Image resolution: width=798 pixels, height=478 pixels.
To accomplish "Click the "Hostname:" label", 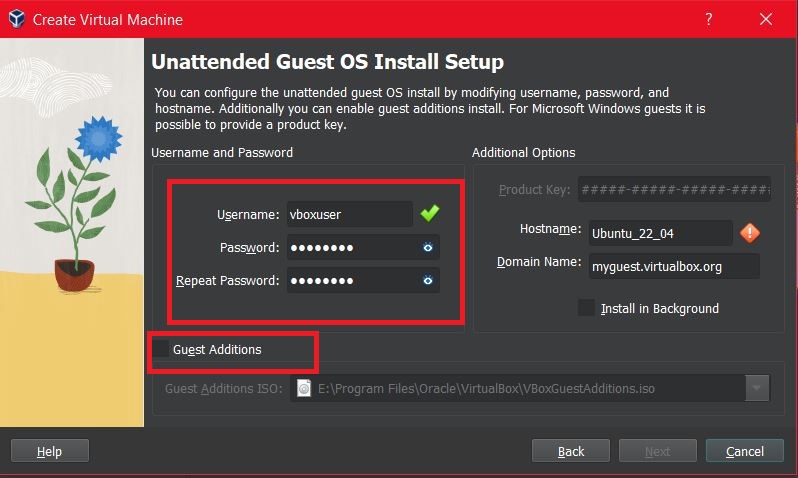I will click(551, 229).
